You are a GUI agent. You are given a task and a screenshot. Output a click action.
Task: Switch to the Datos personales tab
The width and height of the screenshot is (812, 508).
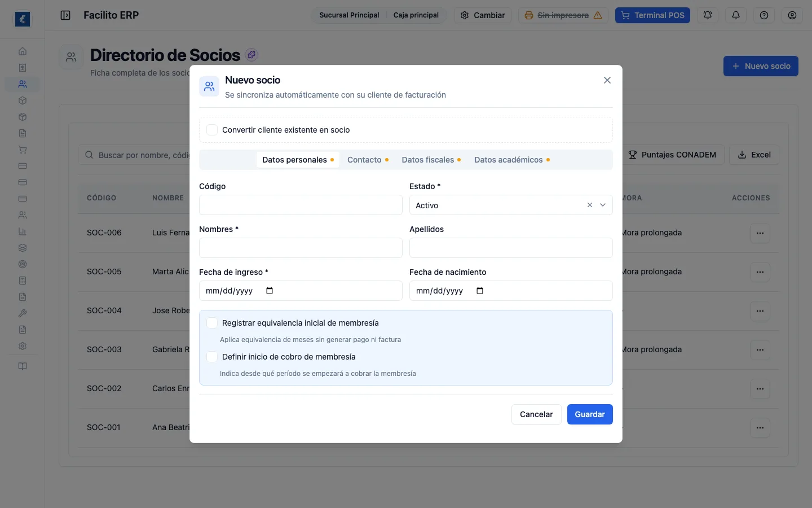(x=298, y=160)
